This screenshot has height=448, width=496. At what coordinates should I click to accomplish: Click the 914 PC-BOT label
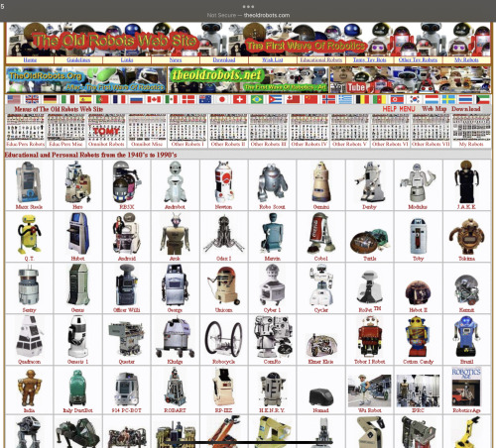coord(127,410)
